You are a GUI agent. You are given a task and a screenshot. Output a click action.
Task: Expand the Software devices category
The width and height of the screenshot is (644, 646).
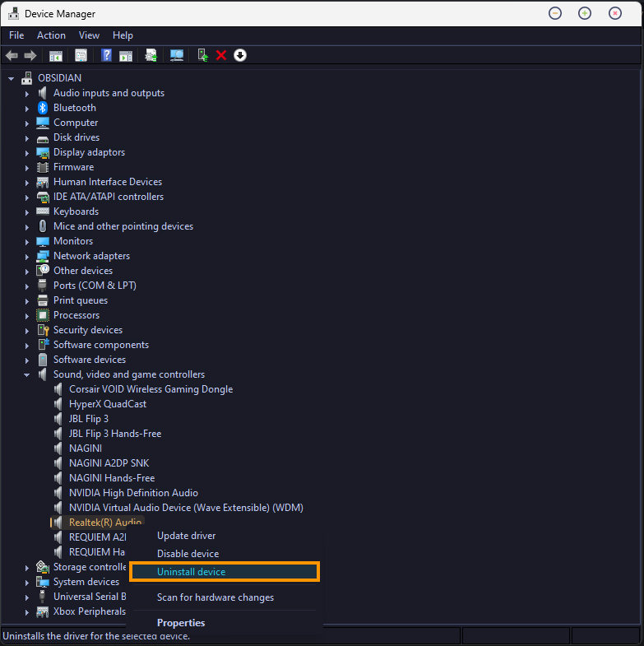(27, 361)
